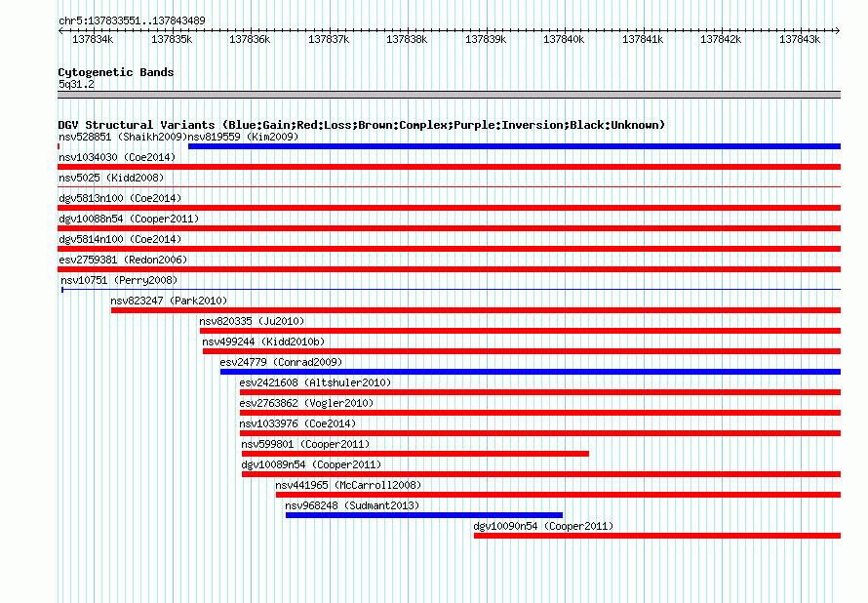This screenshot has height=603, width=868.
Task: Select the blue nsv819559 gain bar
Action: (514, 146)
